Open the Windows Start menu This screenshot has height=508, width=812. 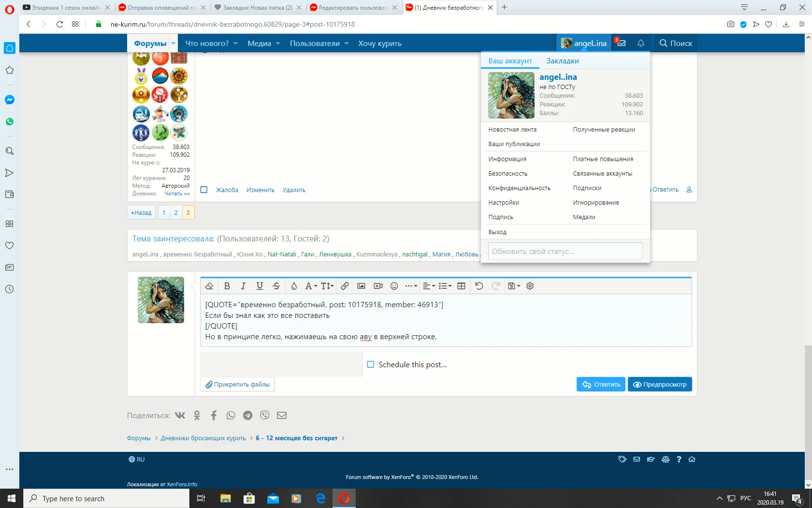tap(12, 498)
